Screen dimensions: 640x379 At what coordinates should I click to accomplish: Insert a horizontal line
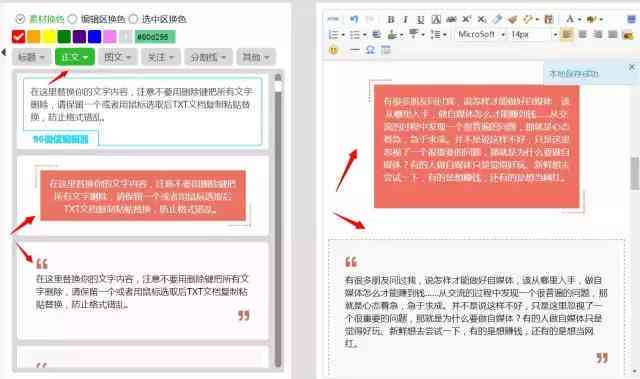(x=355, y=50)
